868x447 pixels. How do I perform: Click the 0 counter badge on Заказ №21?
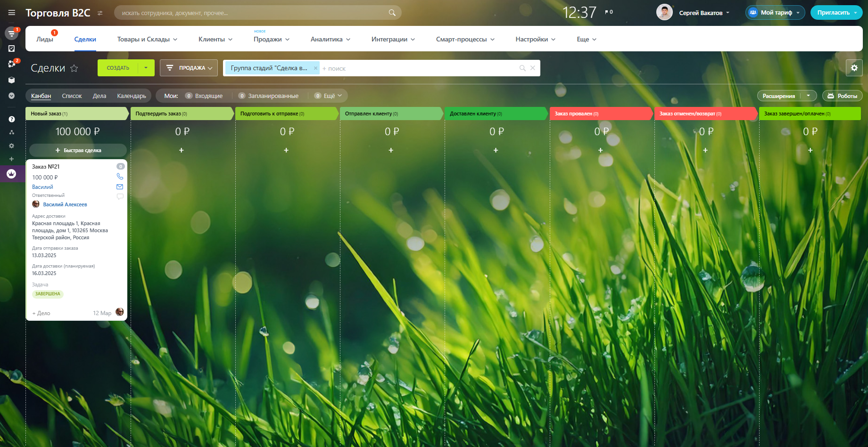point(120,166)
